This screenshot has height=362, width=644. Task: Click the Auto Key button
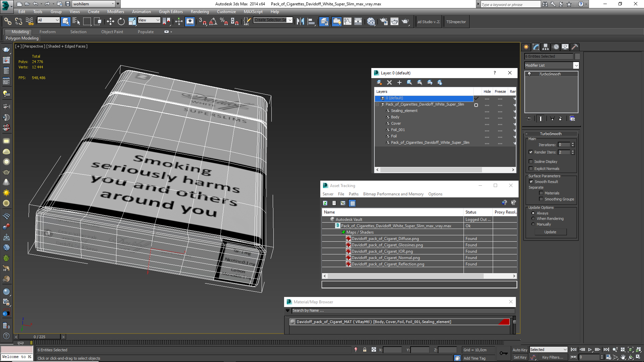point(520,350)
